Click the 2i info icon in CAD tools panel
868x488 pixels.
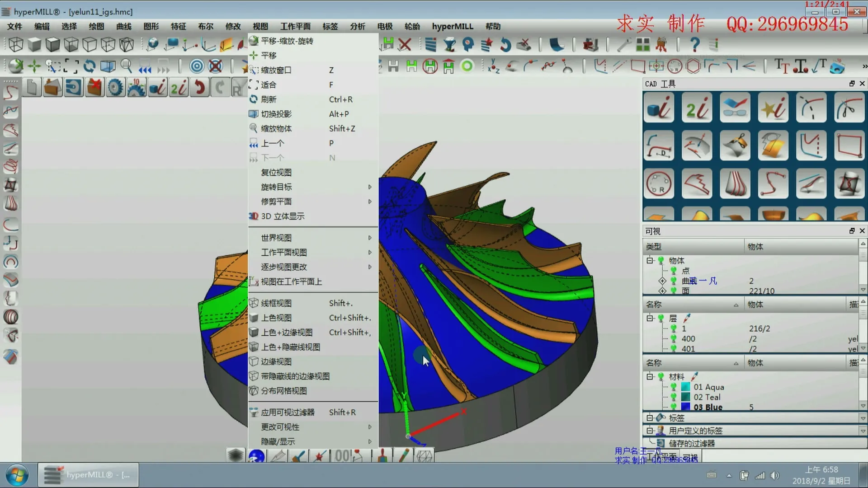(x=697, y=108)
